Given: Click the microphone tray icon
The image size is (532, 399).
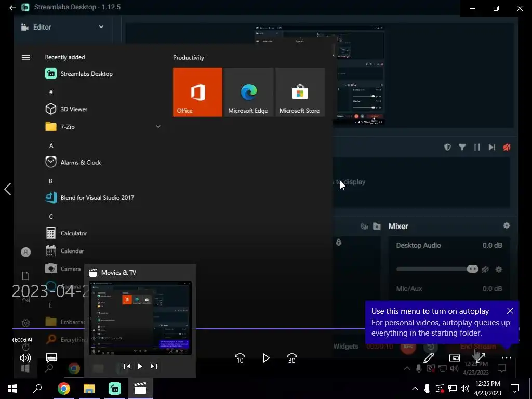Looking at the screenshot, I should coord(427,389).
